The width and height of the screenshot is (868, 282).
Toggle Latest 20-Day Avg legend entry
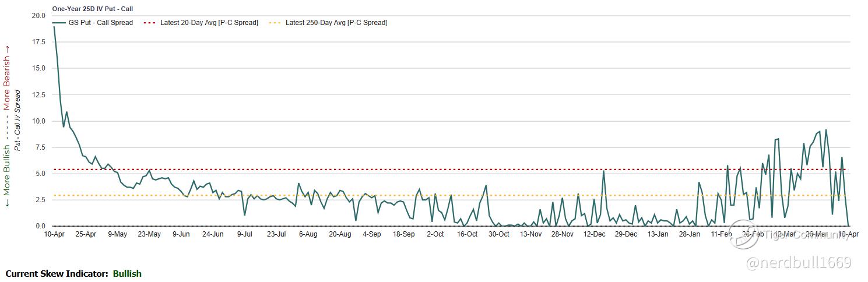pyautogui.click(x=201, y=23)
